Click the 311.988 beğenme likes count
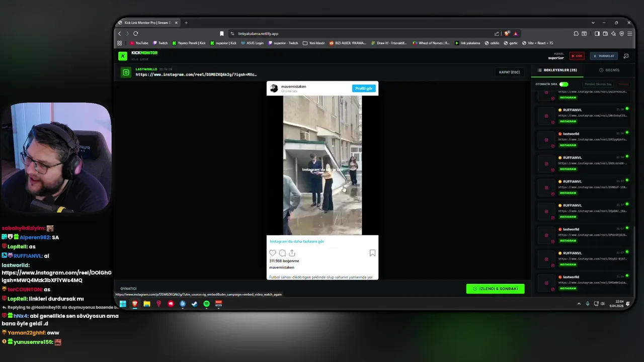 click(x=284, y=261)
